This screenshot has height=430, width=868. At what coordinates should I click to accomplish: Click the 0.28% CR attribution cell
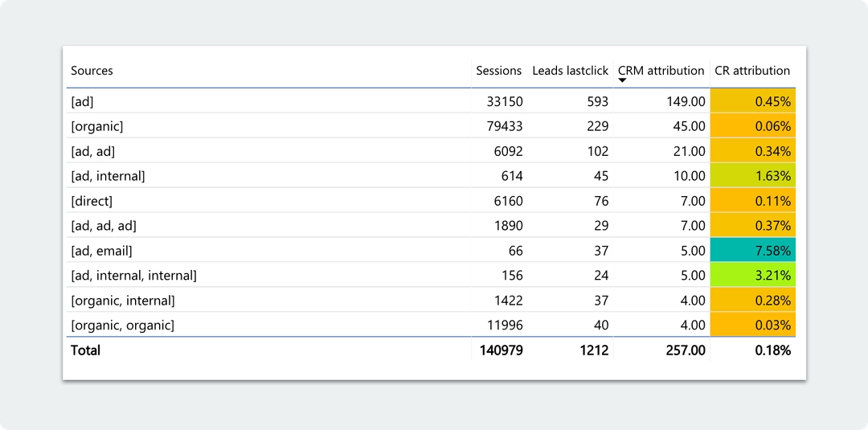click(x=753, y=301)
